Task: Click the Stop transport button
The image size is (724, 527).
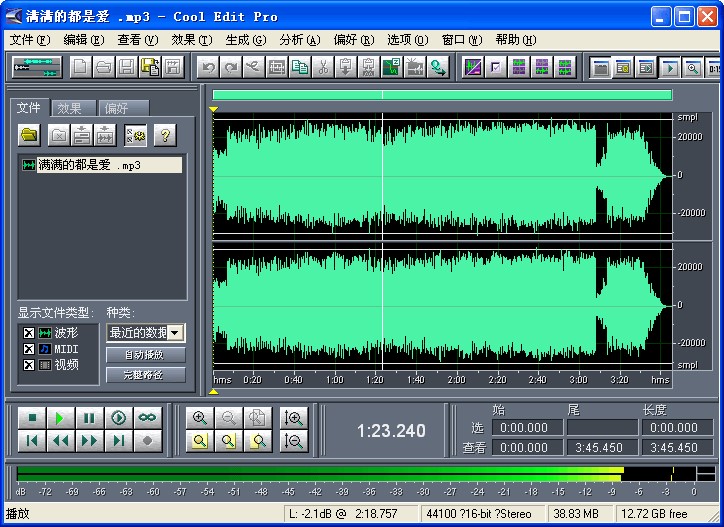Action: click(x=32, y=418)
